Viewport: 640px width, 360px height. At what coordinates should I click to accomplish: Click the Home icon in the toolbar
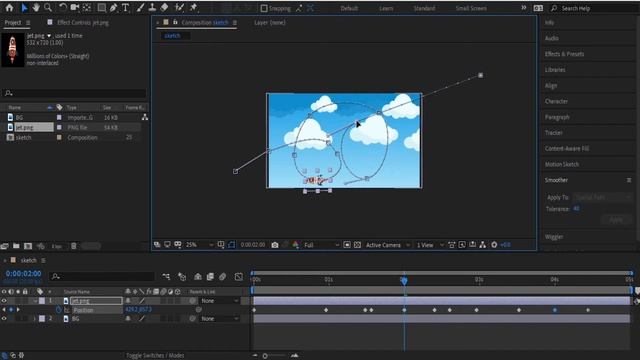click(x=9, y=7)
